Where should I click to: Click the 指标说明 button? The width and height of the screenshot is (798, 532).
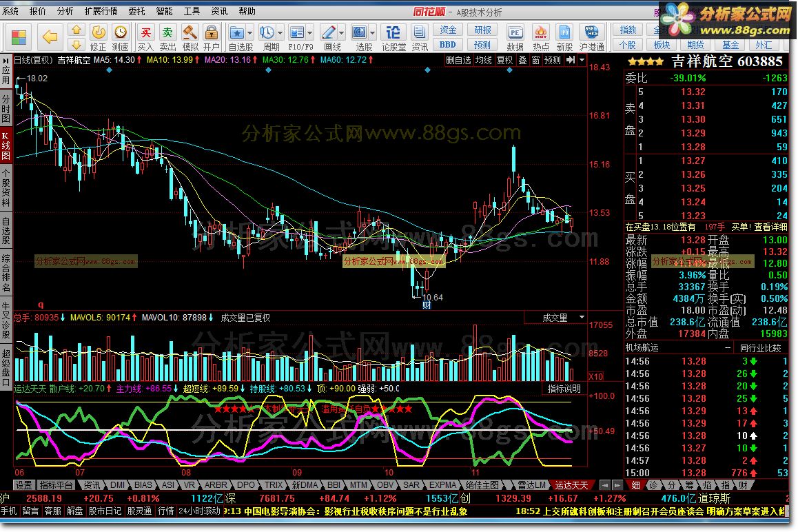(564, 389)
